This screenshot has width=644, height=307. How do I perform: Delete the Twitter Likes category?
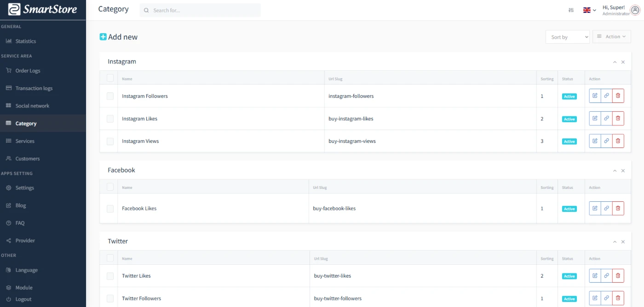pos(618,276)
